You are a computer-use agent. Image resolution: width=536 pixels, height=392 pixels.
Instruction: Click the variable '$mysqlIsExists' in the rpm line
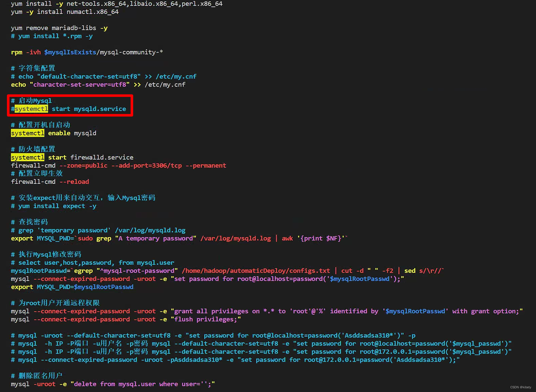click(x=70, y=52)
